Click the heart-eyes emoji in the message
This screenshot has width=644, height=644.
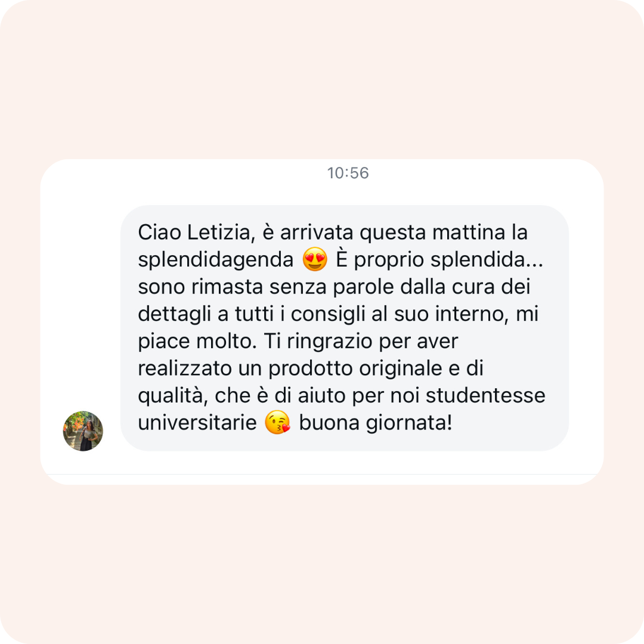pos(315,259)
